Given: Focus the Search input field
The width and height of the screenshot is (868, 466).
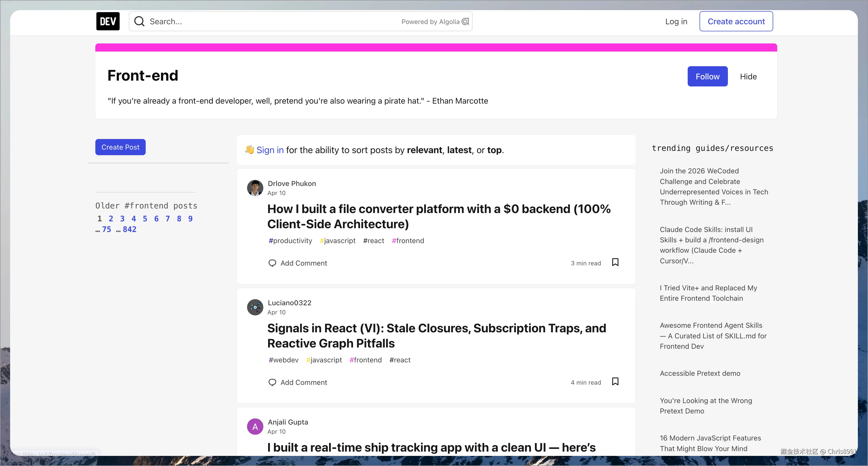Looking at the screenshot, I should pyautogui.click(x=270, y=21).
